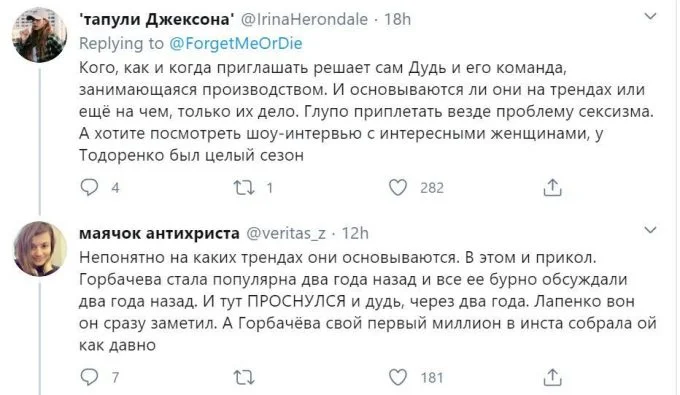
Task: Open the @IrinaHerondale handle
Action: [x=304, y=20]
